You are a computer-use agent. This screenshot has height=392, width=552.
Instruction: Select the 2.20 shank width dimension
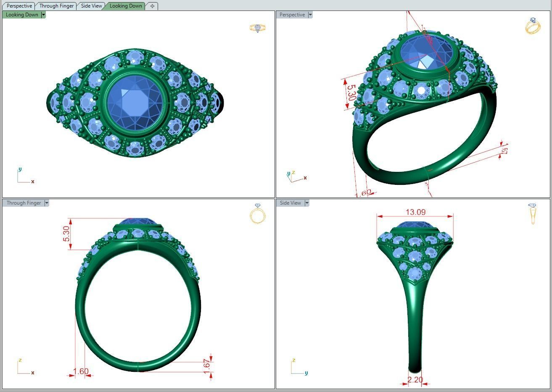[415, 379]
